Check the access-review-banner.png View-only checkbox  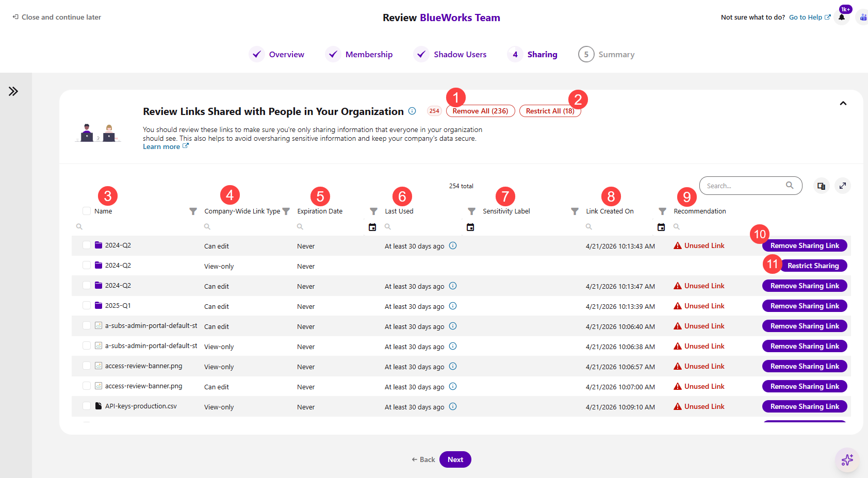(x=87, y=366)
